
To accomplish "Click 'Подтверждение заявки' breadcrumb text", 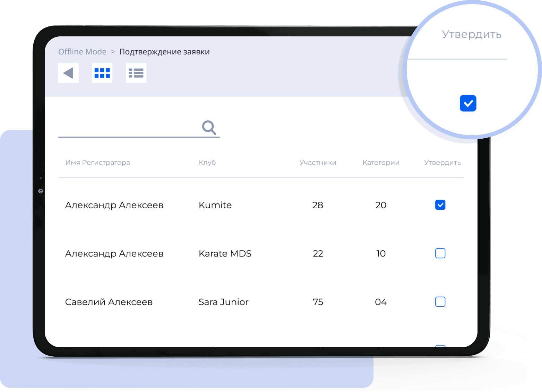I will 164,52.
